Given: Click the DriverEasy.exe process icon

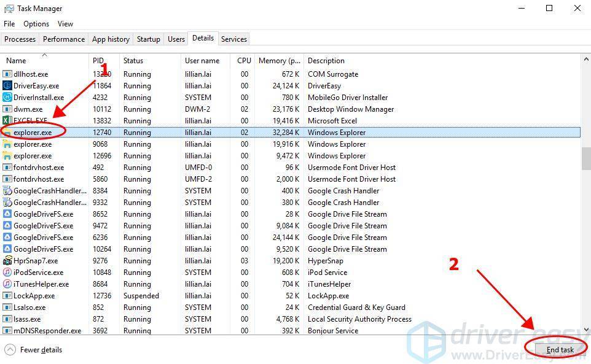Looking at the screenshot, I should coord(7,86).
